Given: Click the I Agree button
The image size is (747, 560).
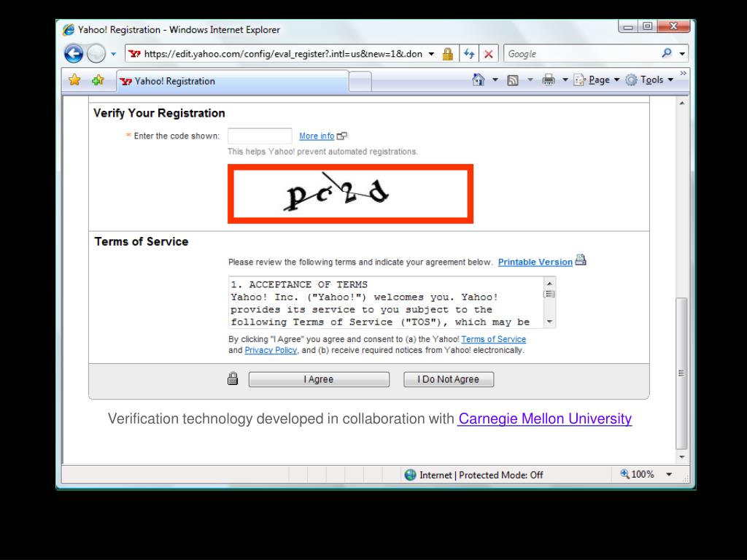Looking at the screenshot, I should [x=319, y=379].
